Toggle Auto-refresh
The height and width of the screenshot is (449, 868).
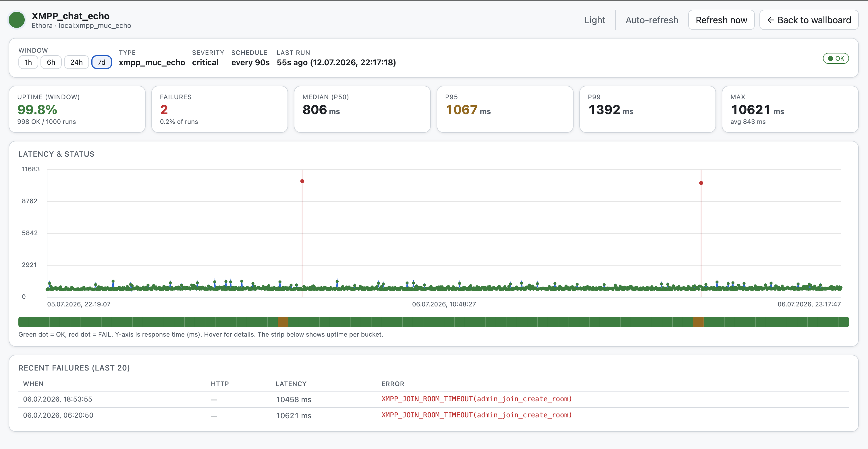652,20
